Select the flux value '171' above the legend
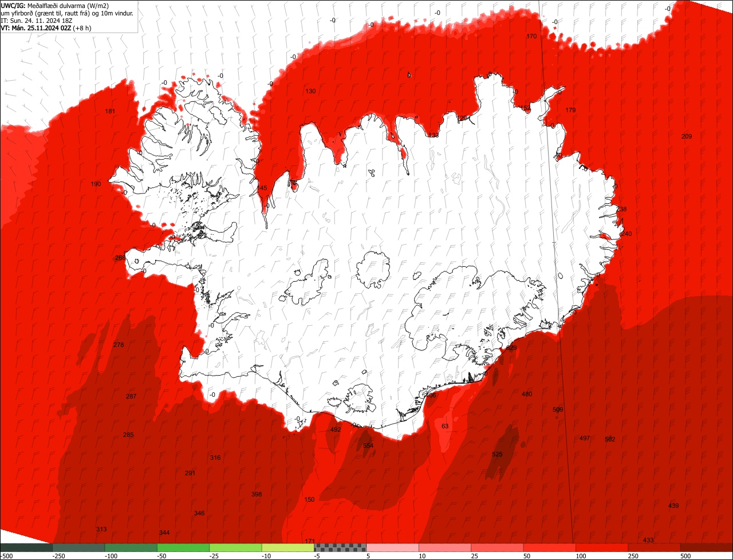733x560 pixels. (310, 541)
